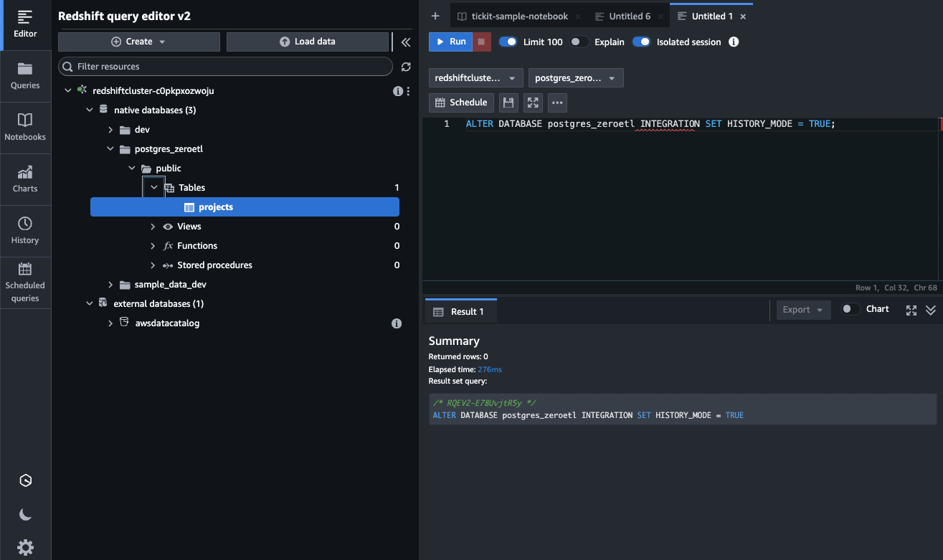Click the Isolated session info icon
The image size is (943, 560).
click(x=734, y=42)
